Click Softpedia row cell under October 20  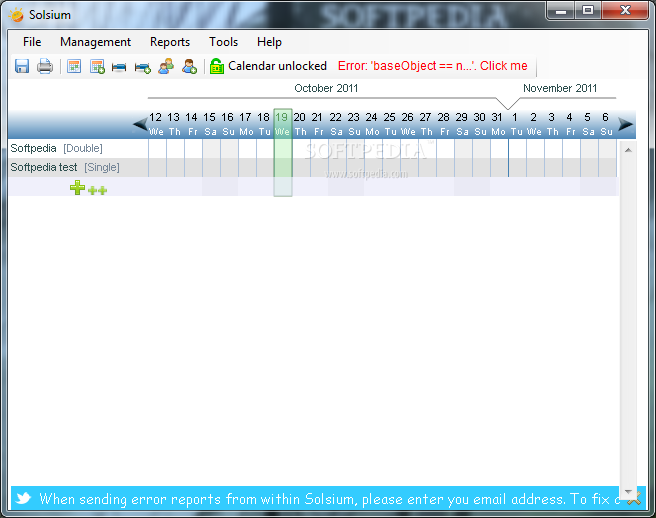tap(301, 149)
